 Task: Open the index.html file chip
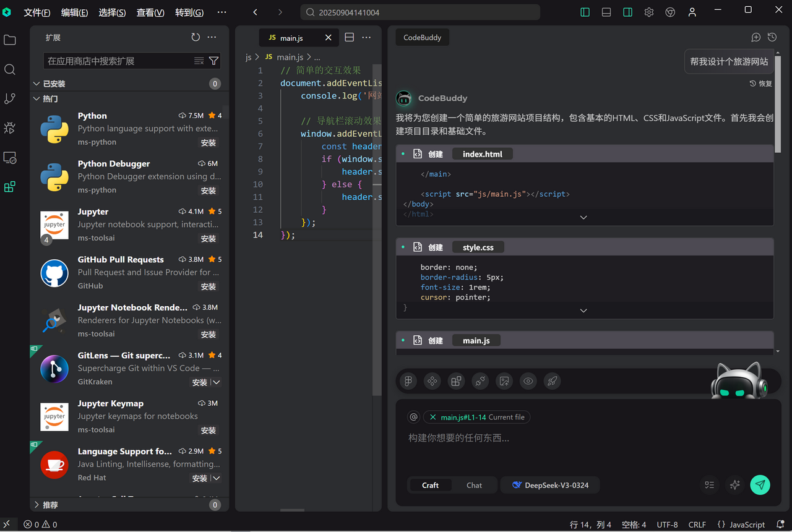point(483,154)
